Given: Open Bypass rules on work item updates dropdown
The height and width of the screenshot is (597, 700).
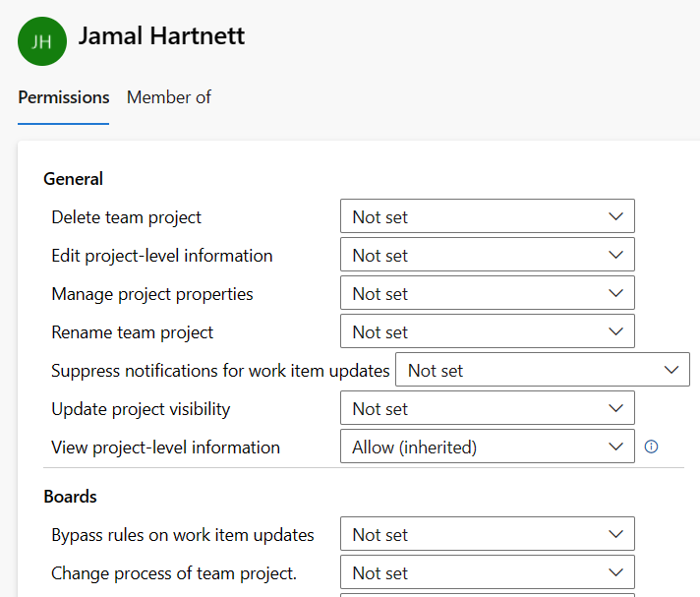Looking at the screenshot, I should point(487,534).
